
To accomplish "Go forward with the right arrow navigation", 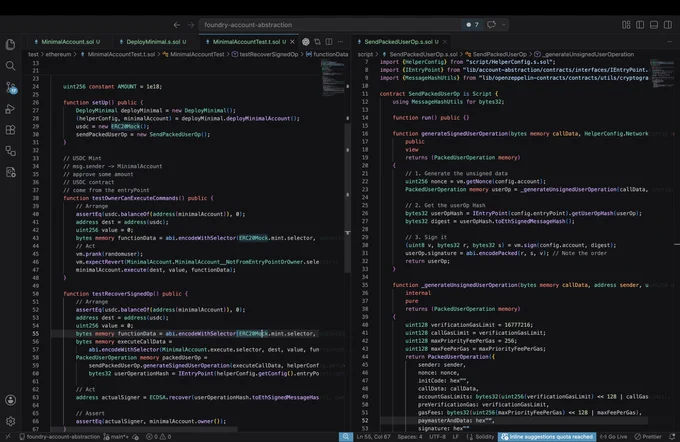I will [191, 25].
